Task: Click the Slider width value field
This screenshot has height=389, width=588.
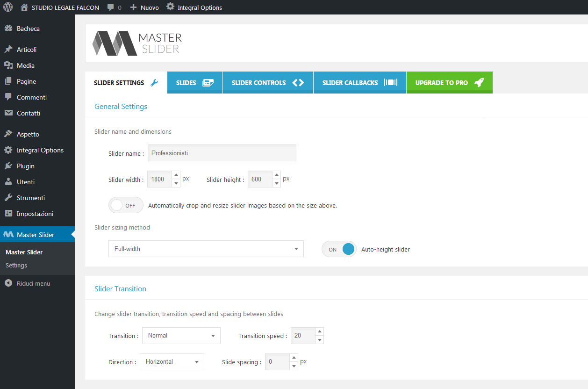Action: coord(160,179)
